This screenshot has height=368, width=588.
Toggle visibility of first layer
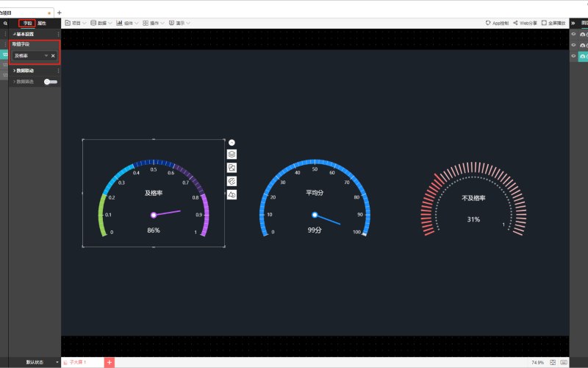click(573, 34)
